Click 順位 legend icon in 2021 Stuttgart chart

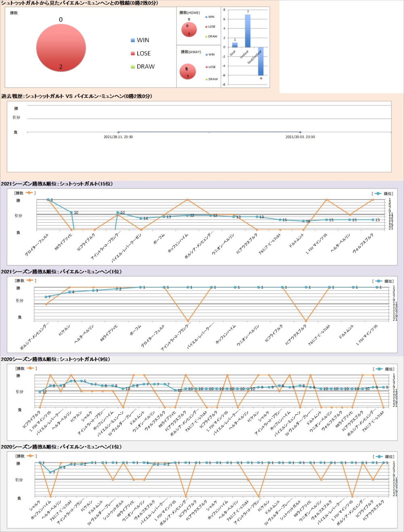(378, 193)
